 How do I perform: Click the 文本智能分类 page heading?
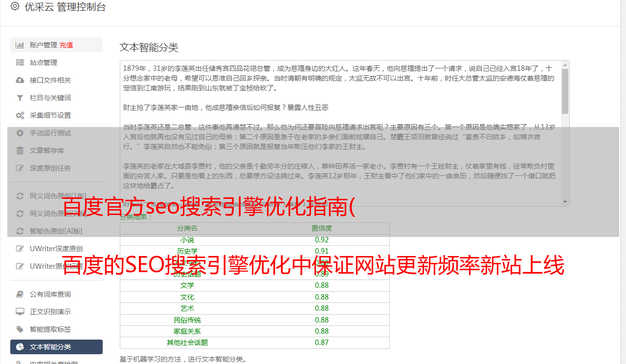click(149, 47)
